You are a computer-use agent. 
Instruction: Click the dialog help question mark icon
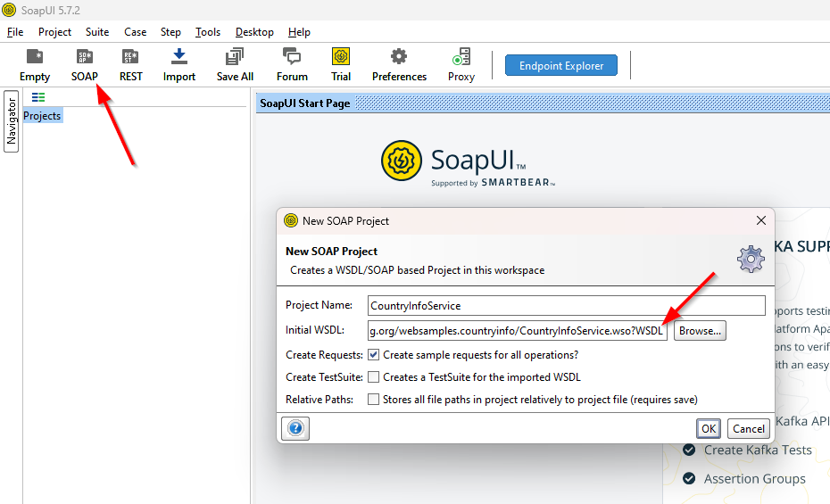point(296,428)
